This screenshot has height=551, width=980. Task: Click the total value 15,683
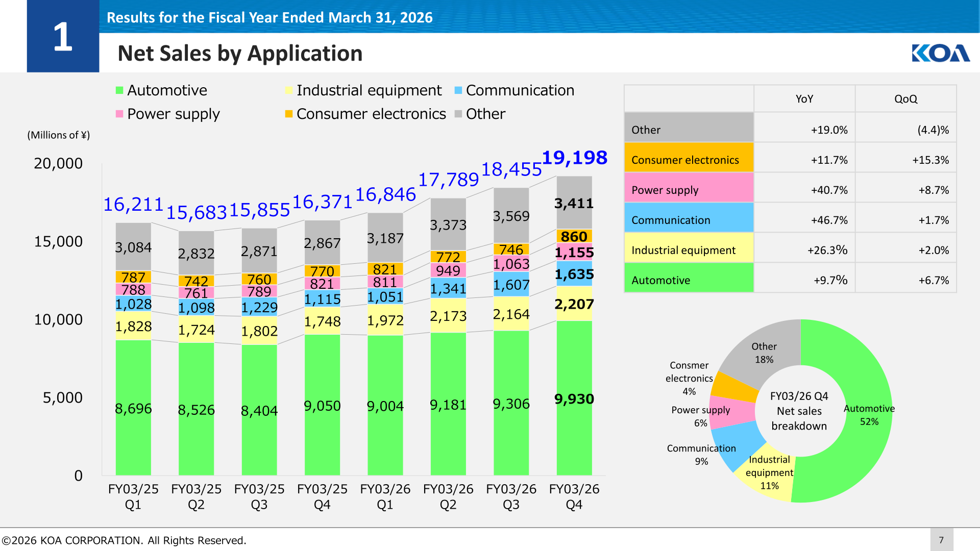pos(197,213)
